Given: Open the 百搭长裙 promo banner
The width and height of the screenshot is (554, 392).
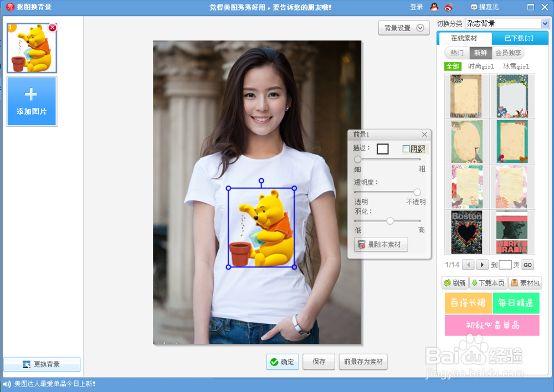Looking at the screenshot, I should click(x=468, y=303).
